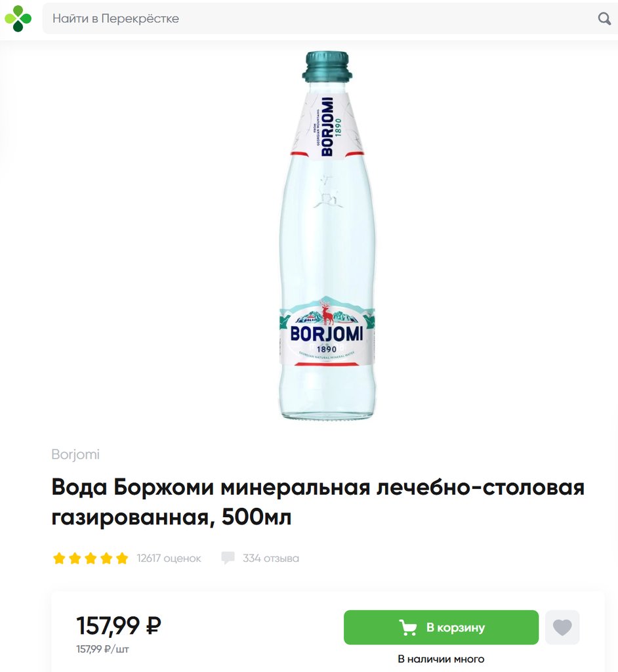Click the shopping cart icon in the green button
The image size is (618, 672).
tap(408, 627)
